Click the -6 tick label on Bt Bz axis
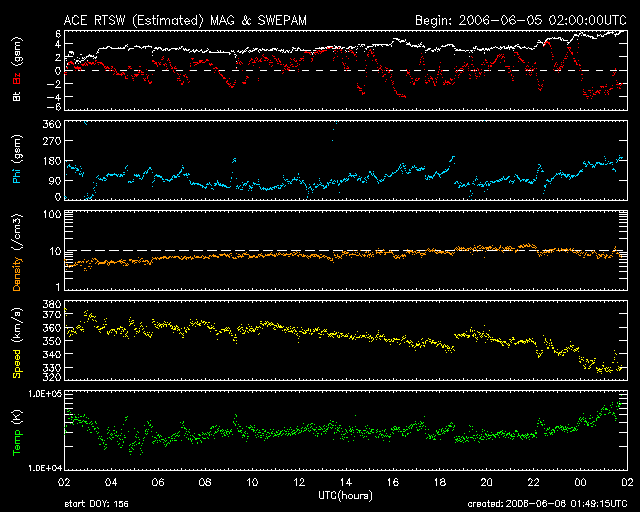Viewport: 640px width, 512px height. pyautogui.click(x=55, y=107)
